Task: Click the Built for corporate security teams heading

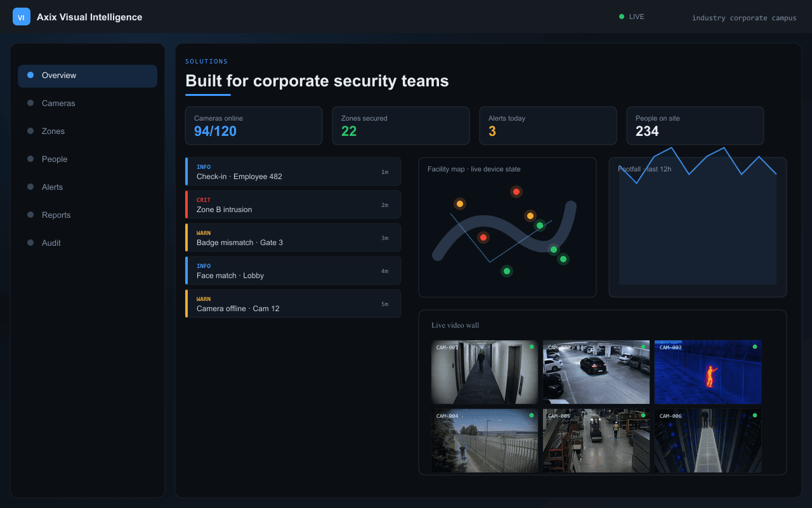Action: coord(317,81)
